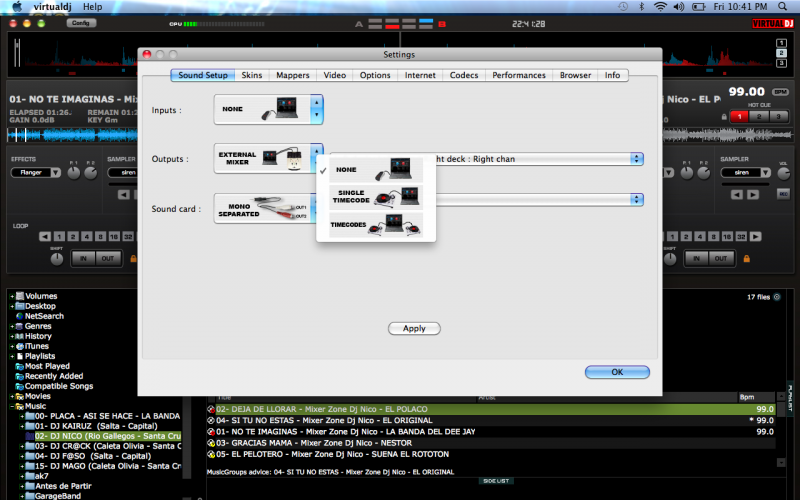800x500 pixels.
Task: Click the Spotlight search magnifier icon
Action: pos(783,6)
